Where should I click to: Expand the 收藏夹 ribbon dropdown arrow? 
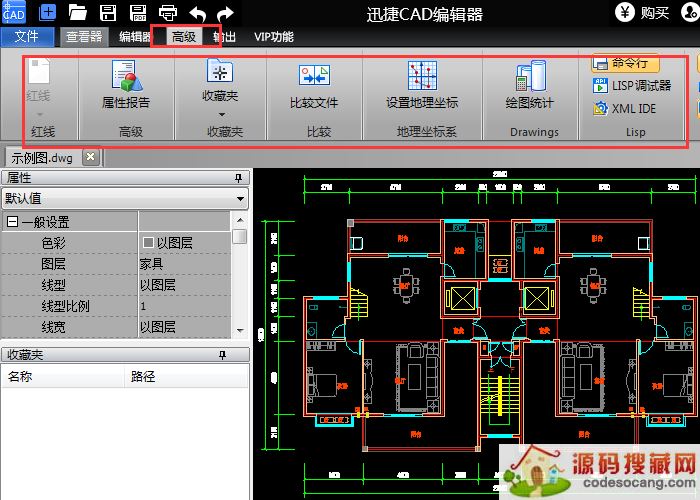(221, 114)
